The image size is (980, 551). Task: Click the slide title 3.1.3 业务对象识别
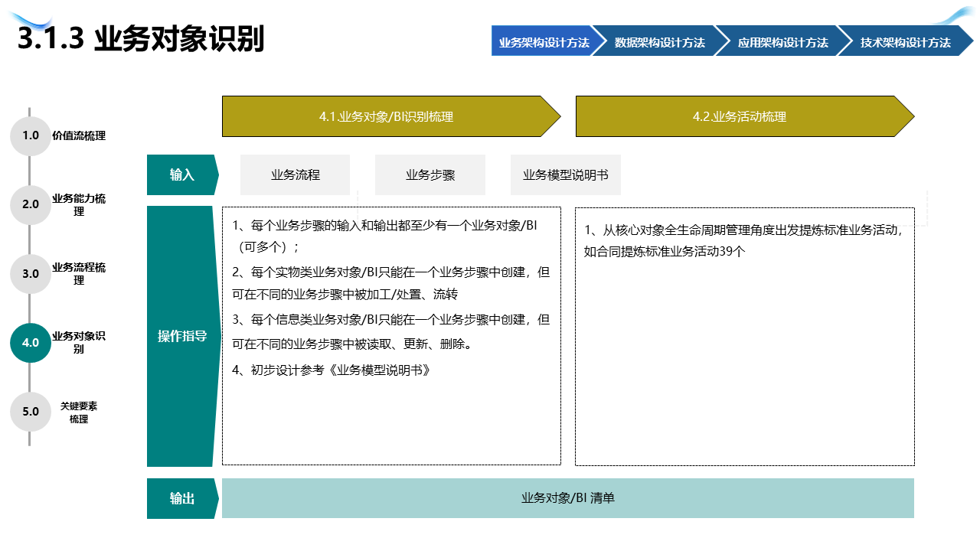click(x=141, y=39)
